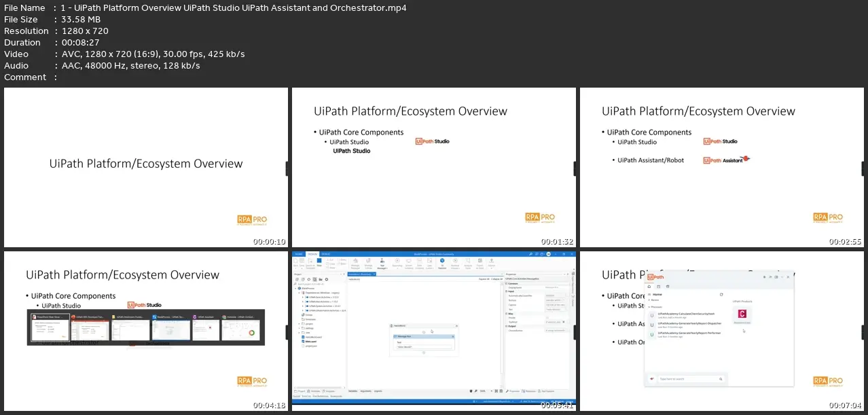
Task: Click the Audio AAC info line
Action: pyautogui.click(x=130, y=65)
